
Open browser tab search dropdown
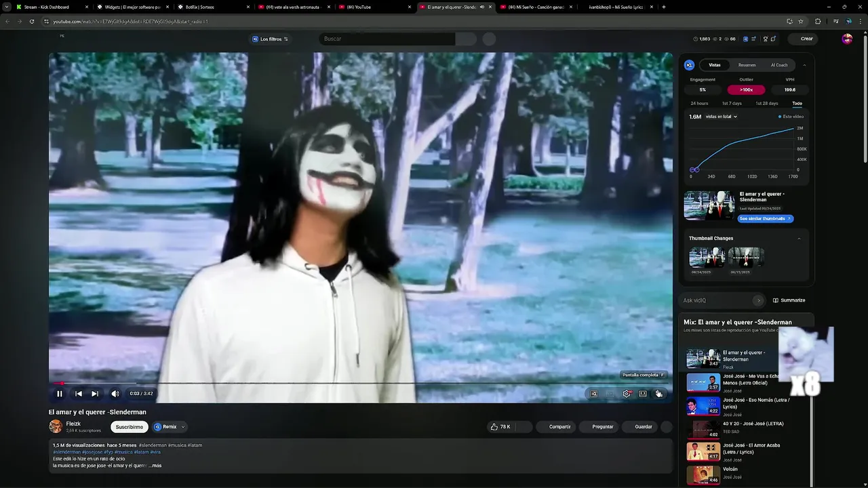click(x=7, y=7)
